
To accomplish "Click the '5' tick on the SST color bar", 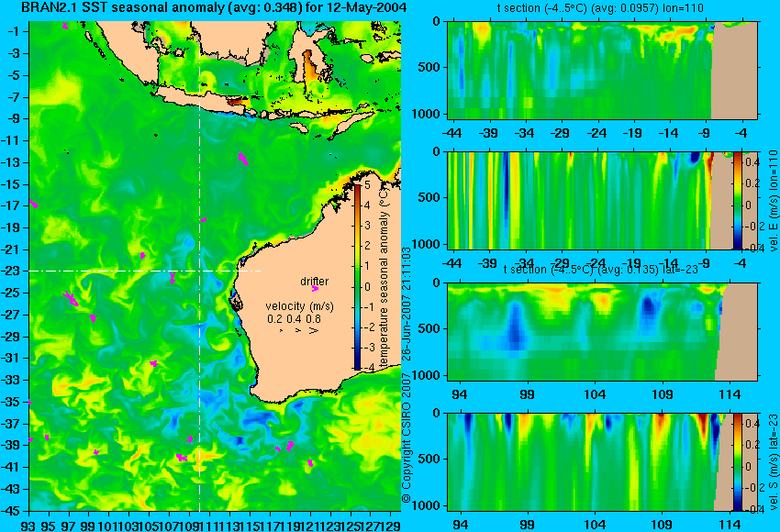I will pyautogui.click(x=368, y=185).
